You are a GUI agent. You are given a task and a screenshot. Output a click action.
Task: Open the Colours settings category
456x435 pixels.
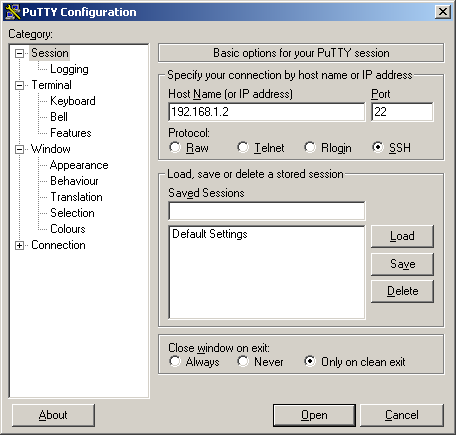[68, 229]
